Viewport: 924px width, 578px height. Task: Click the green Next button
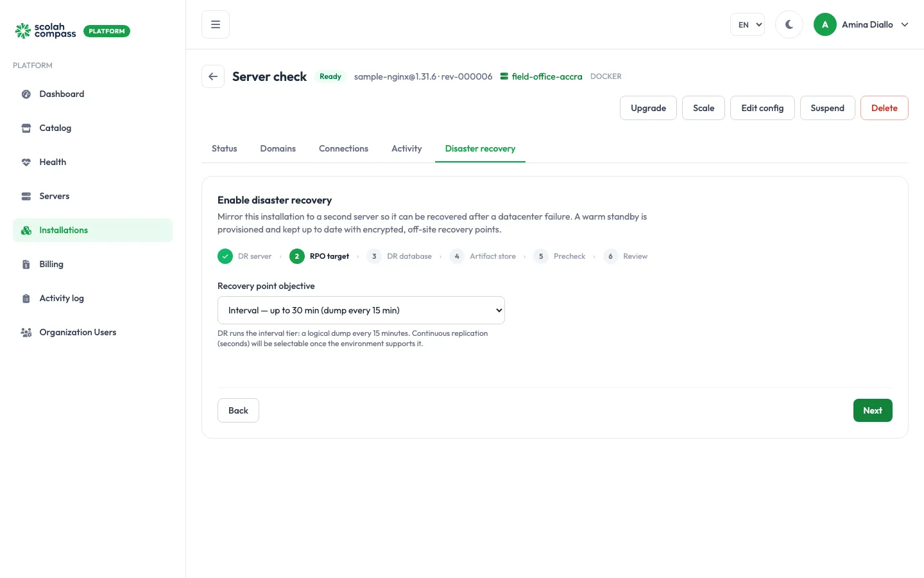click(x=873, y=410)
